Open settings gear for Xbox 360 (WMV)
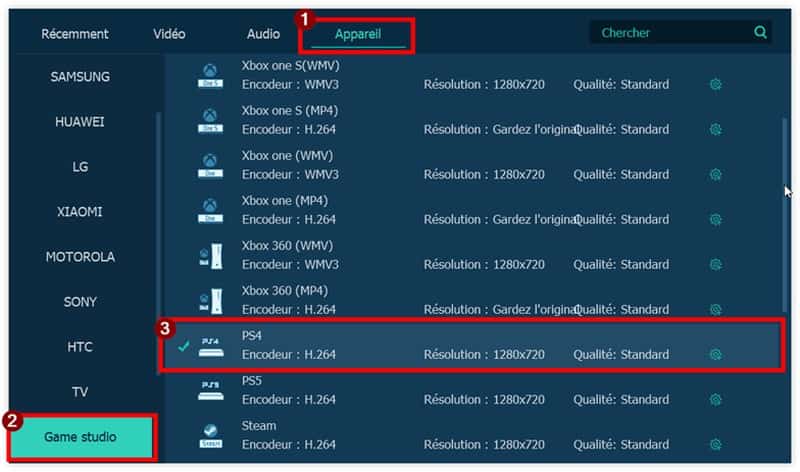 (x=715, y=264)
